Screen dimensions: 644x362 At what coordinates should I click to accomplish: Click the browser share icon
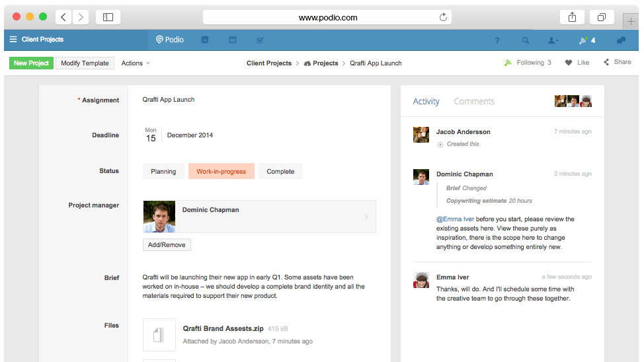pos(572,17)
